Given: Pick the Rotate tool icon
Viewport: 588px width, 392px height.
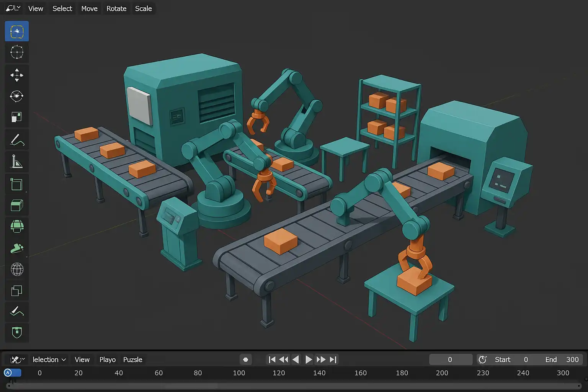Looking at the screenshot, I should pyautogui.click(x=17, y=96).
